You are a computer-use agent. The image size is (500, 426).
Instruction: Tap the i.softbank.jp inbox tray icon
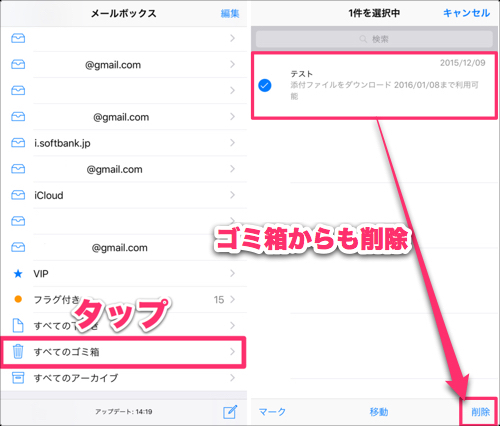coord(18,143)
